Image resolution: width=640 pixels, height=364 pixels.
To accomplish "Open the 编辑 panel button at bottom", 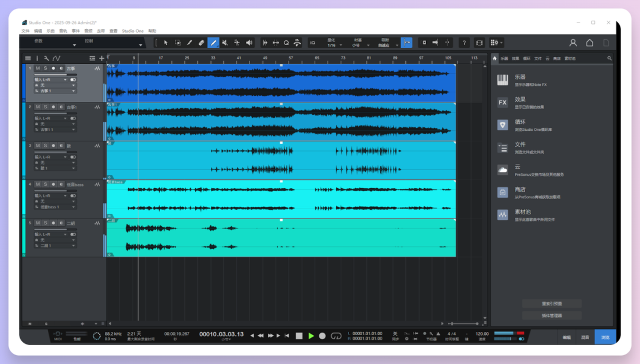I will 567,337.
